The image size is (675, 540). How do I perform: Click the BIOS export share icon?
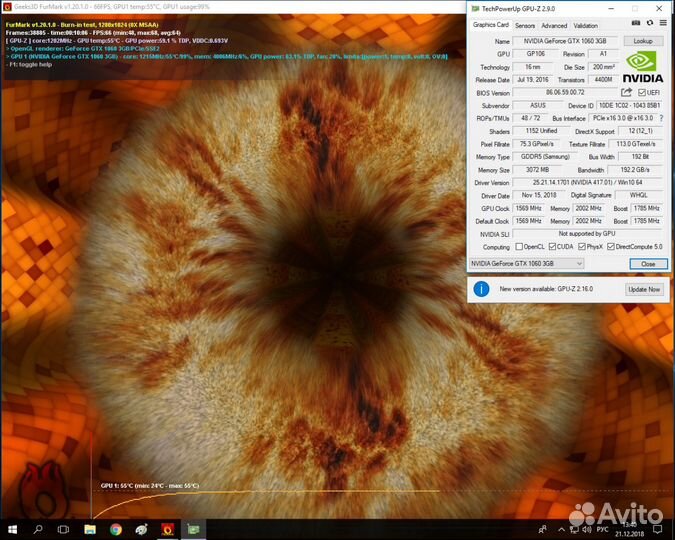point(626,92)
